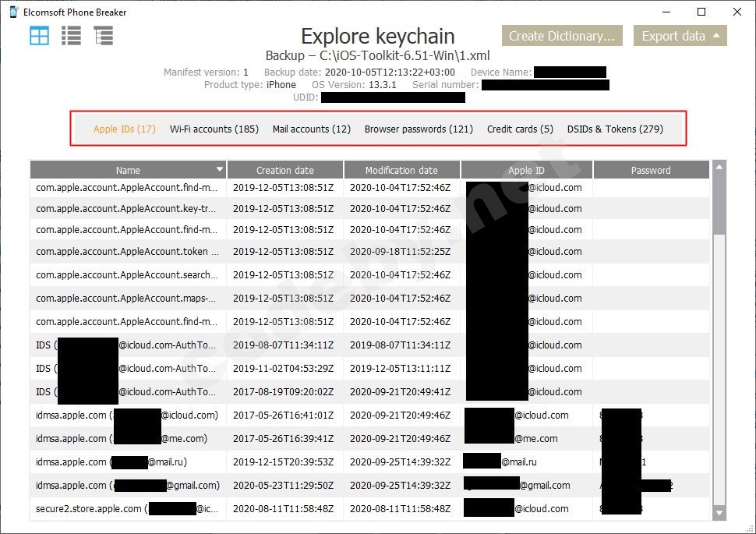Image resolution: width=756 pixels, height=534 pixels.
Task: Select the secure2.store.apple.com keychain entry
Action: (x=127, y=508)
